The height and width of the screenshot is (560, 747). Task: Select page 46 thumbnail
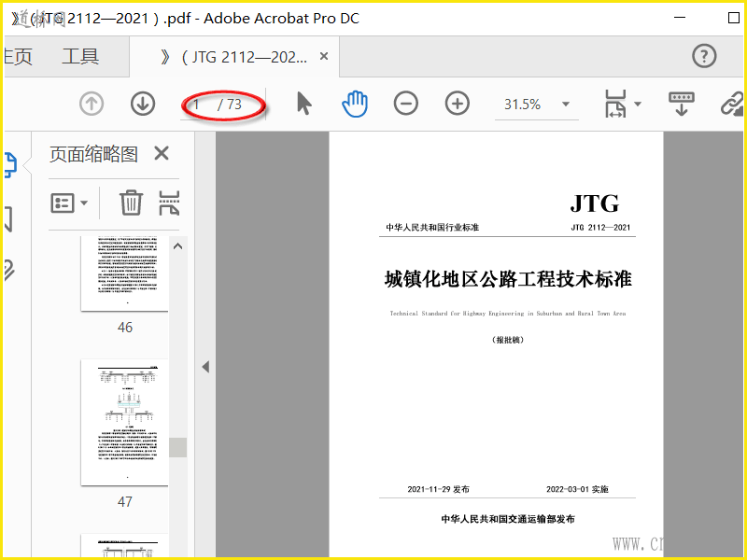point(124,273)
